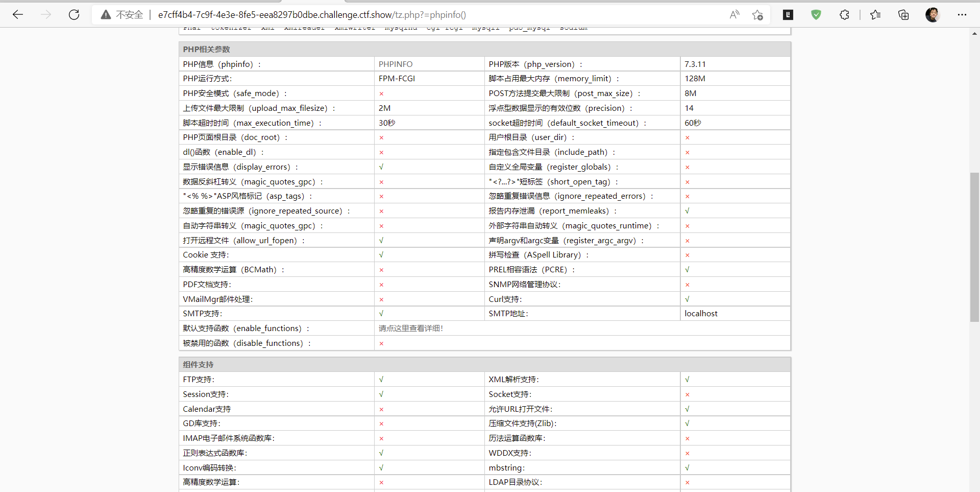Click the include_path label
Image resolution: width=980 pixels, height=492 pixels.
tap(552, 152)
